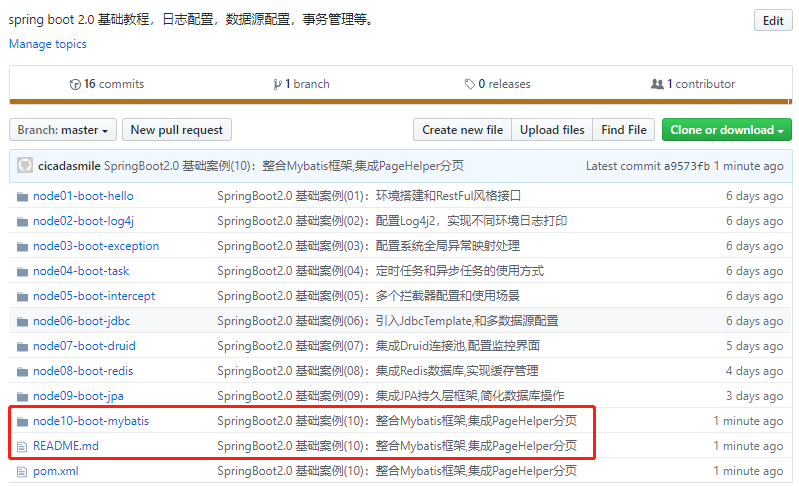Open commit message in README.md row

point(397,446)
